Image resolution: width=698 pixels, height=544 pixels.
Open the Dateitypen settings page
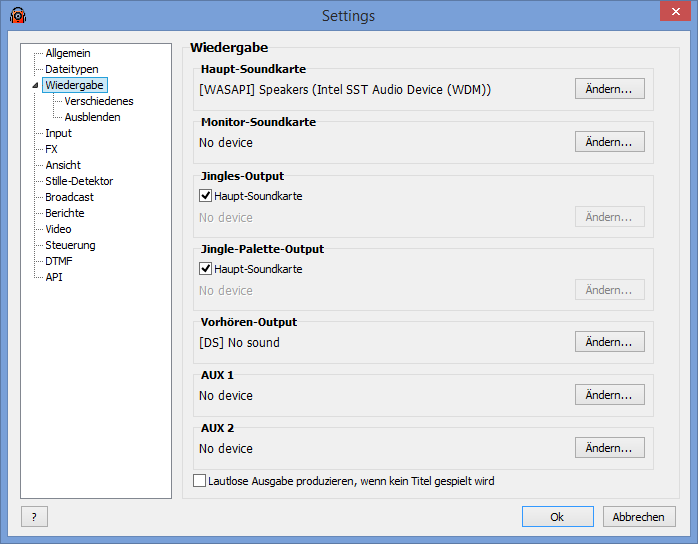coord(71,69)
